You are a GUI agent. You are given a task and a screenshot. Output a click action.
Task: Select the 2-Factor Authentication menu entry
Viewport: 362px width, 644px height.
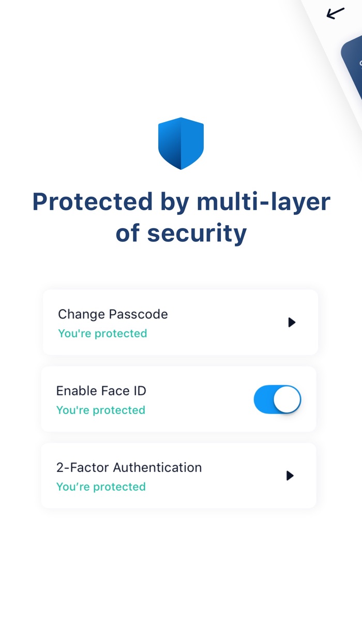(129, 467)
